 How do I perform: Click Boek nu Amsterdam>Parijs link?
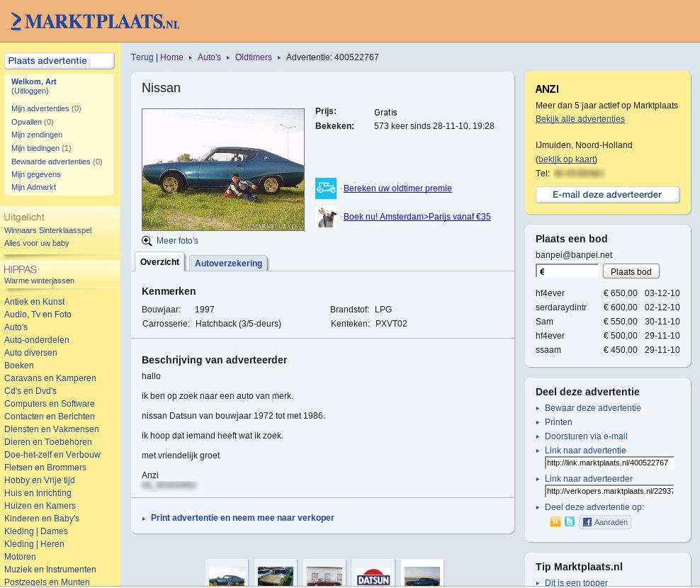tap(417, 217)
